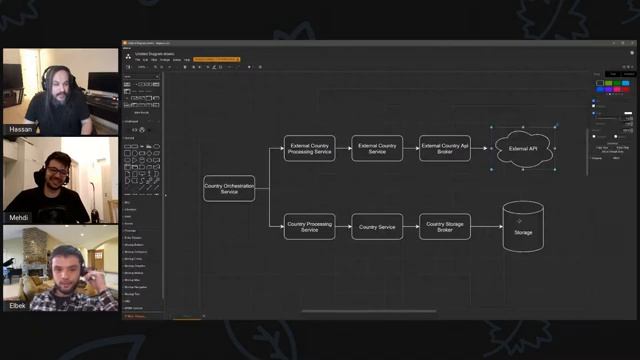Select the light blue style swatch
Viewport: 640px width, 360px height.
coord(626,83)
